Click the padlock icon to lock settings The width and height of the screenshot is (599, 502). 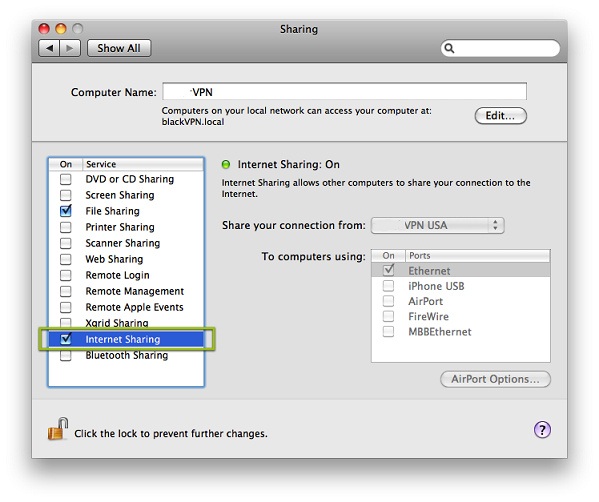pyautogui.click(x=58, y=429)
